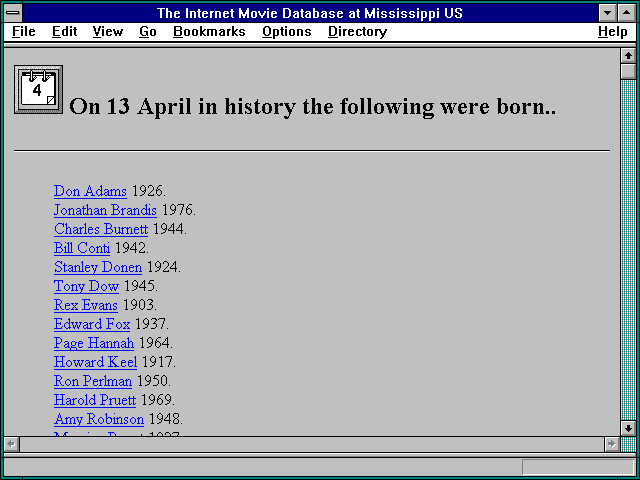Open the View menu
Viewport: 640px width, 480px height.
tap(108, 31)
